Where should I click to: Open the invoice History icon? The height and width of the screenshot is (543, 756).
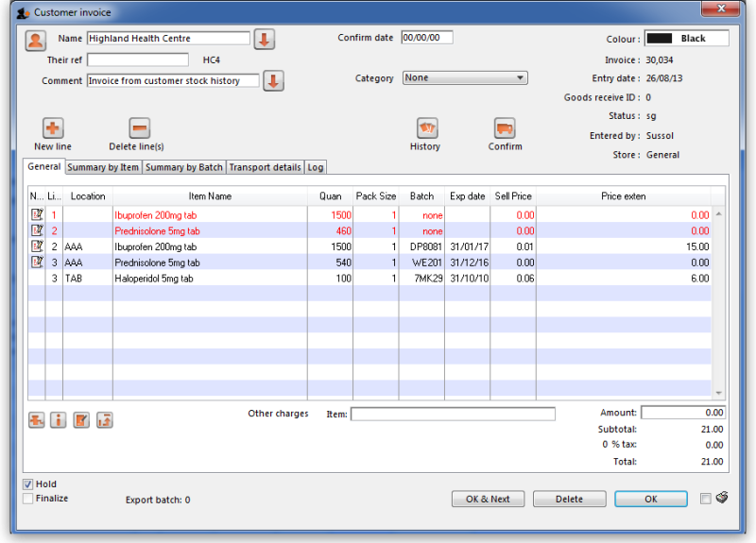425,128
